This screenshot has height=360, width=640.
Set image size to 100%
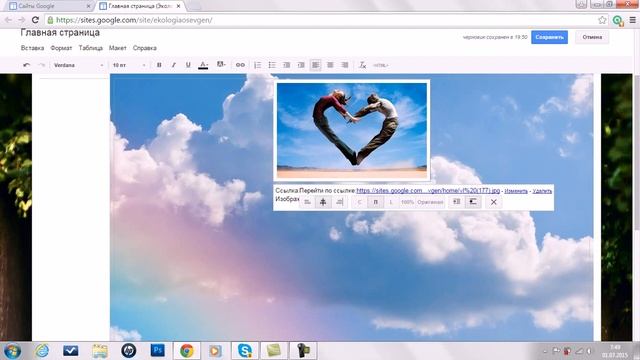click(407, 202)
